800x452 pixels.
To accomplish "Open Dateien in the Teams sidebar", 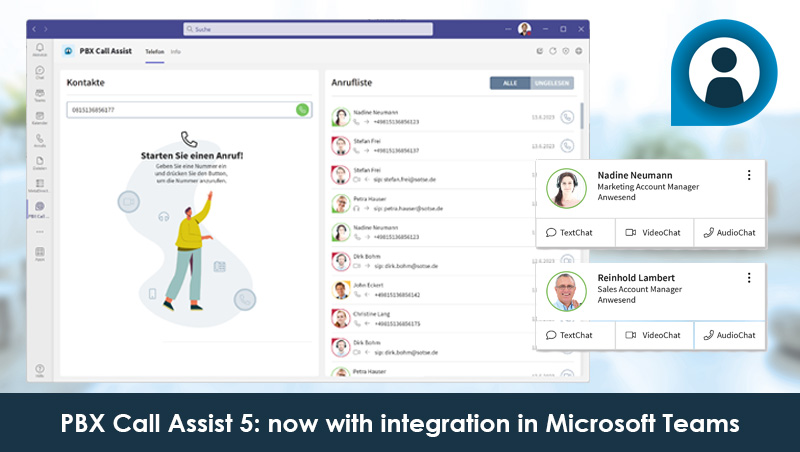I will [x=40, y=163].
